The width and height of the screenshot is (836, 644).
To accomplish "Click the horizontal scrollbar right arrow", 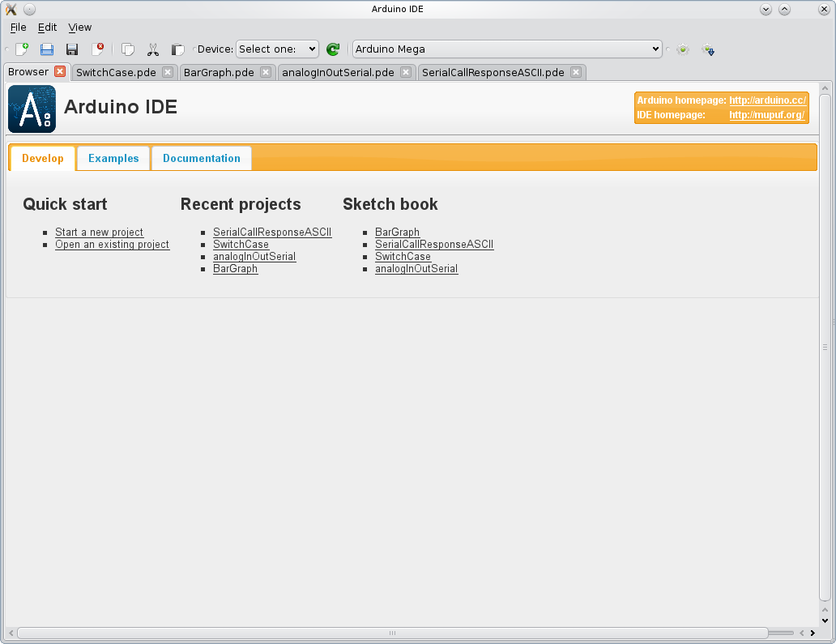I will click(813, 633).
